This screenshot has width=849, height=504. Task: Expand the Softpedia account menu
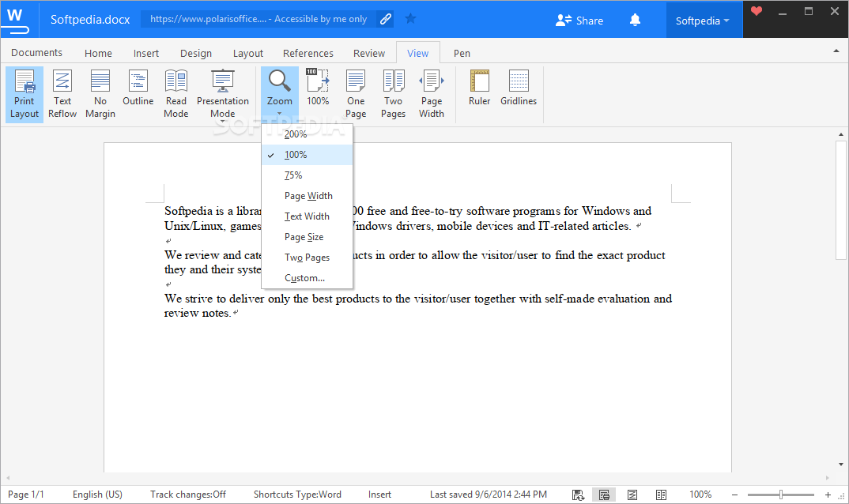tap(703, 21)
